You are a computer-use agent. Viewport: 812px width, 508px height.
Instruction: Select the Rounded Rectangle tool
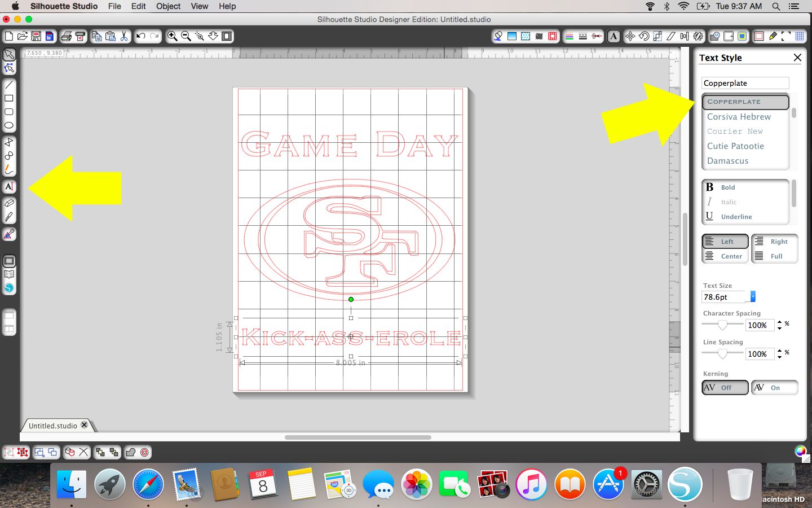point(9,112)
